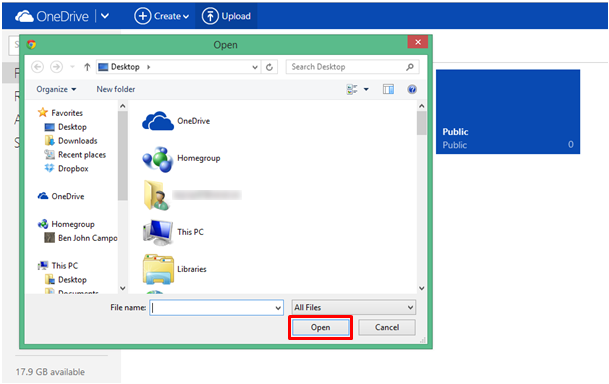Select Downloads in navigation pane
Image resolution: width=609 pixels, height=384 pixels.
click(71, 141)
